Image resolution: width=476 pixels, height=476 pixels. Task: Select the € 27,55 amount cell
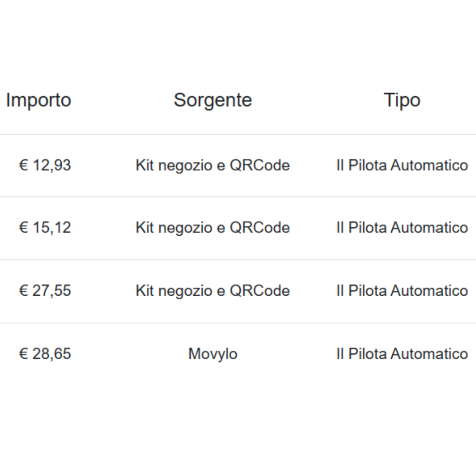pos(45,291)
